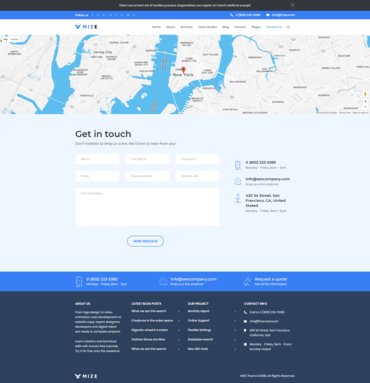Open the Services menu item
370x383 pixels.
[x=186, y=27]
